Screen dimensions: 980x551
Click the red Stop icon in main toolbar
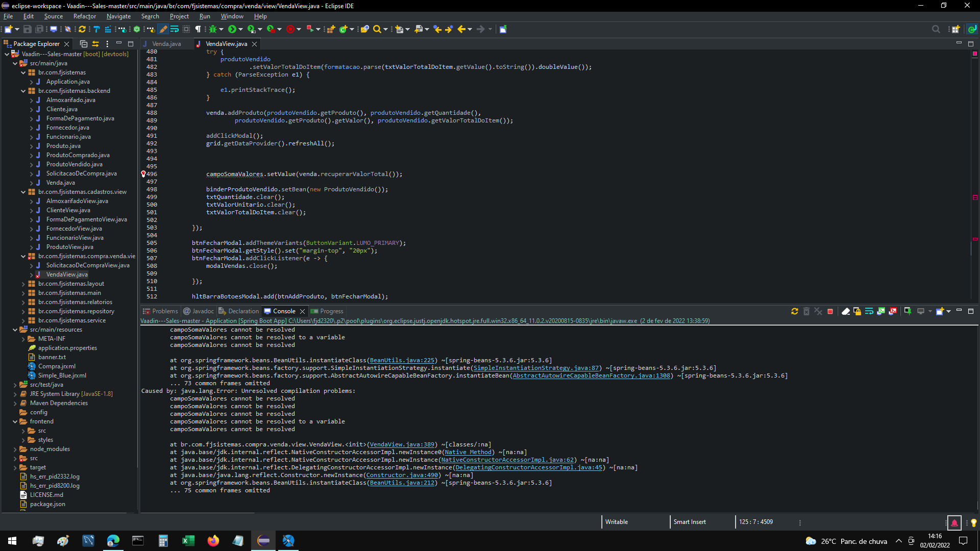pos(290,29)
